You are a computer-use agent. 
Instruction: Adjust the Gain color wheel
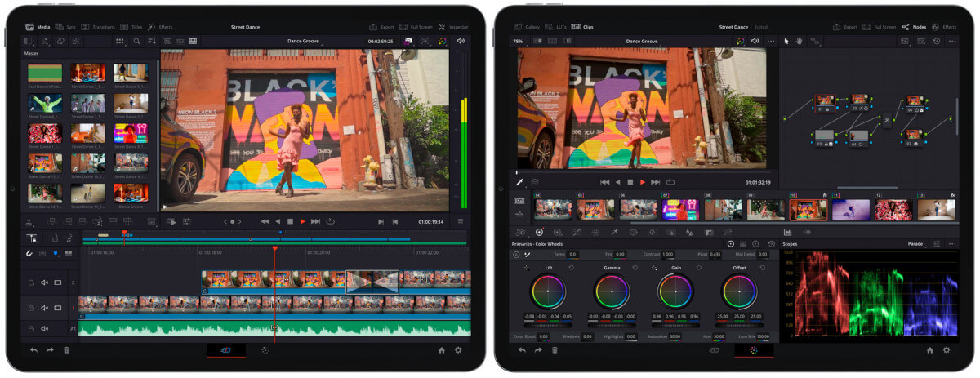(675, 291)
